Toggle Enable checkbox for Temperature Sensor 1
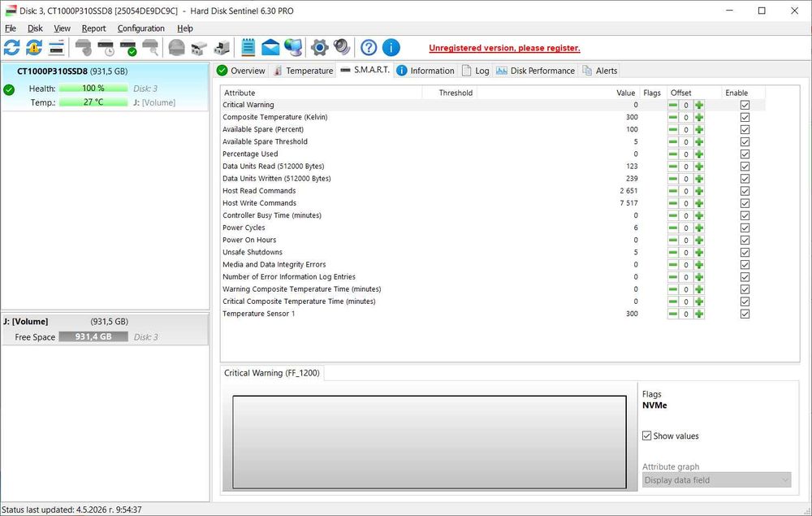Viewport: 812px width, 516px height. tap(745, 314)
